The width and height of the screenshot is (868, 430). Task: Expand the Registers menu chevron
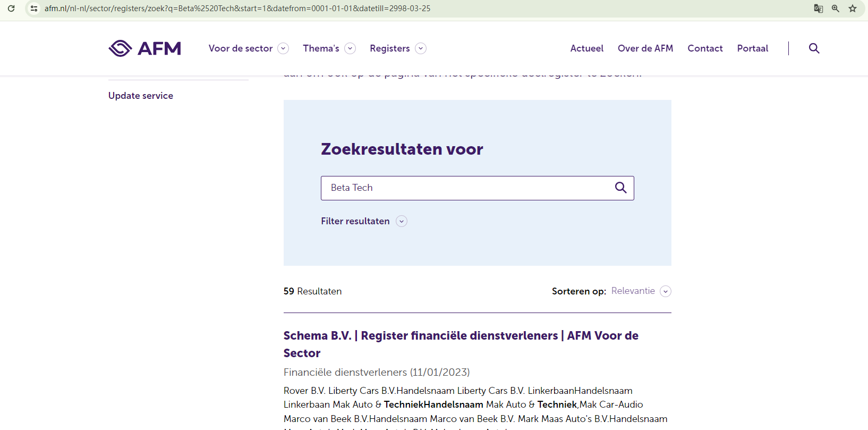coord(421,48)
